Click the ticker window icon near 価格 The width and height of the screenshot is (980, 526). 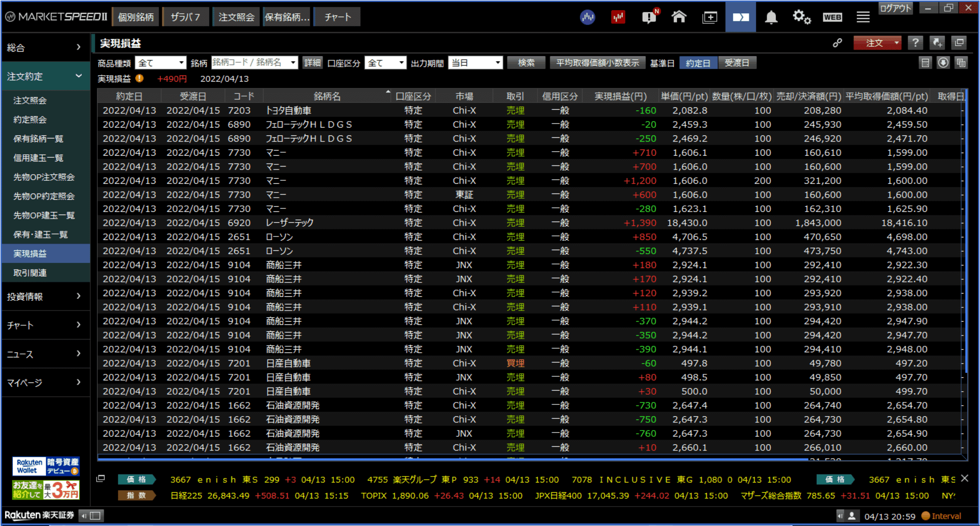[x=101, y=479]
